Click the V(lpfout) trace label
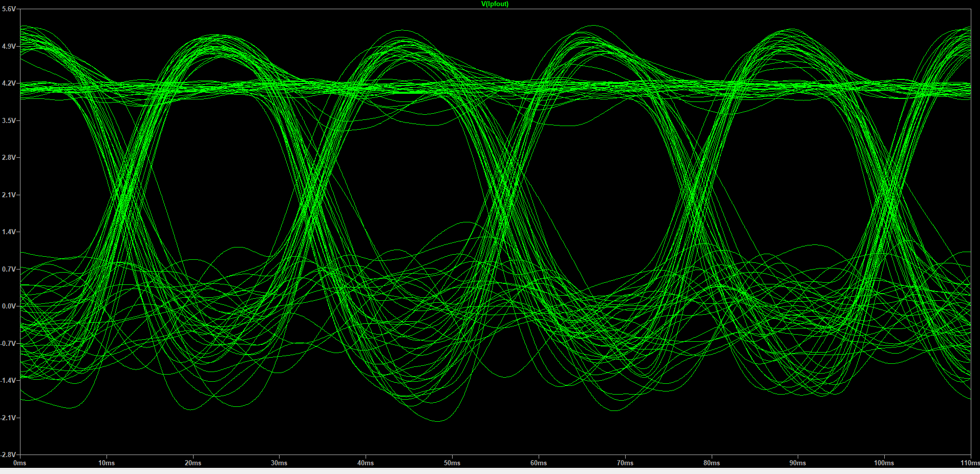 click(x=495, y=4)
